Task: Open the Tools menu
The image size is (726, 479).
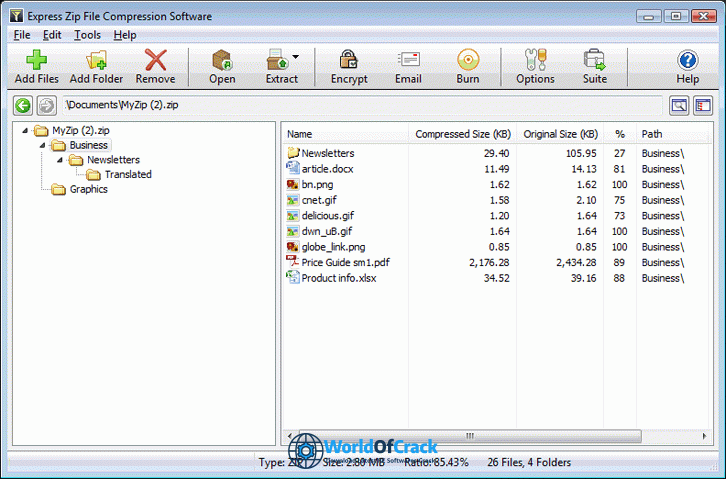Action: [x=87, y=35]
